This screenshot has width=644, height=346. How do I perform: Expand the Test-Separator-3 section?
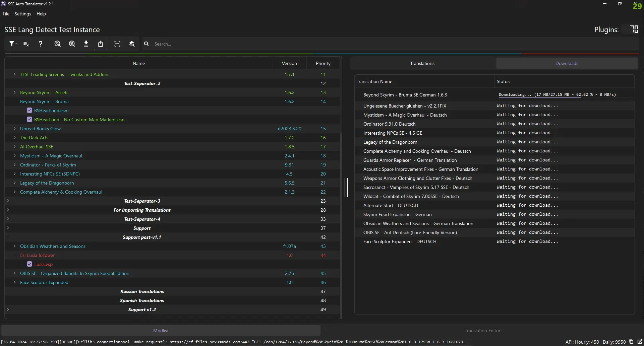pyautogui.click(x=8, y=201)
